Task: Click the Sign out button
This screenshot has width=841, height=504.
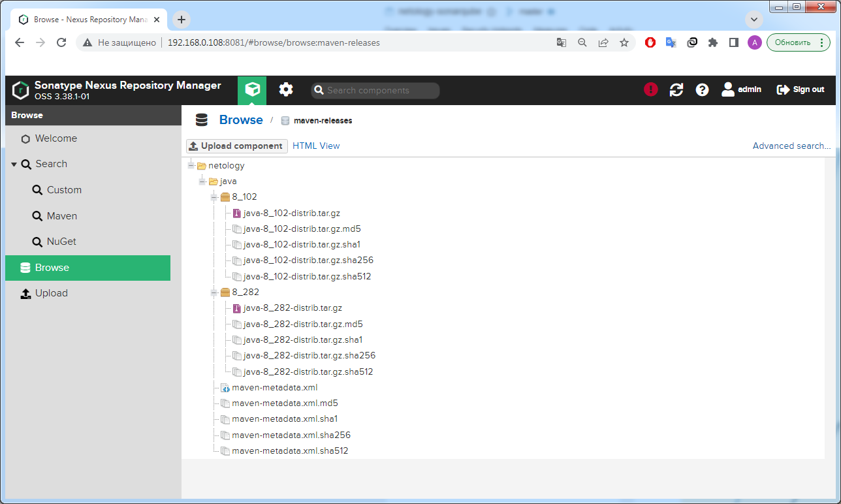Action: (801, 89)
